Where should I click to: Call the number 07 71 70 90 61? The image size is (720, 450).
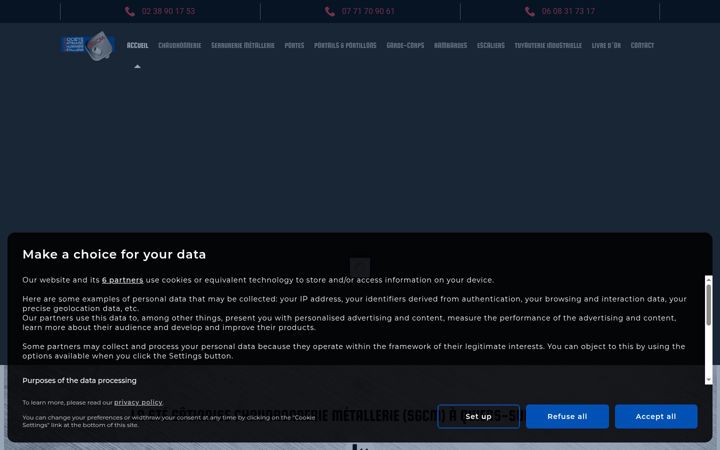[x=368, y=11]
